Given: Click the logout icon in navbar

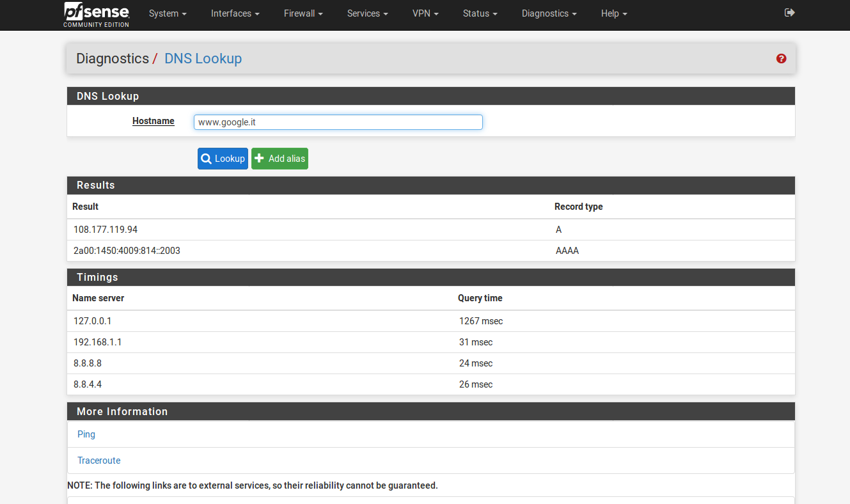Looking at the screenshot, I should click(x=789, y=13).
